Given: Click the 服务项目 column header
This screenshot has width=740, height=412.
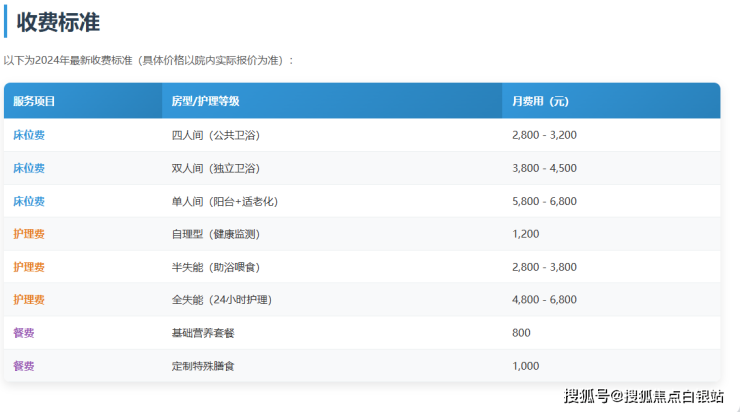Looking at the screenshot, I should pyautogui.click(x=34, y=102).
